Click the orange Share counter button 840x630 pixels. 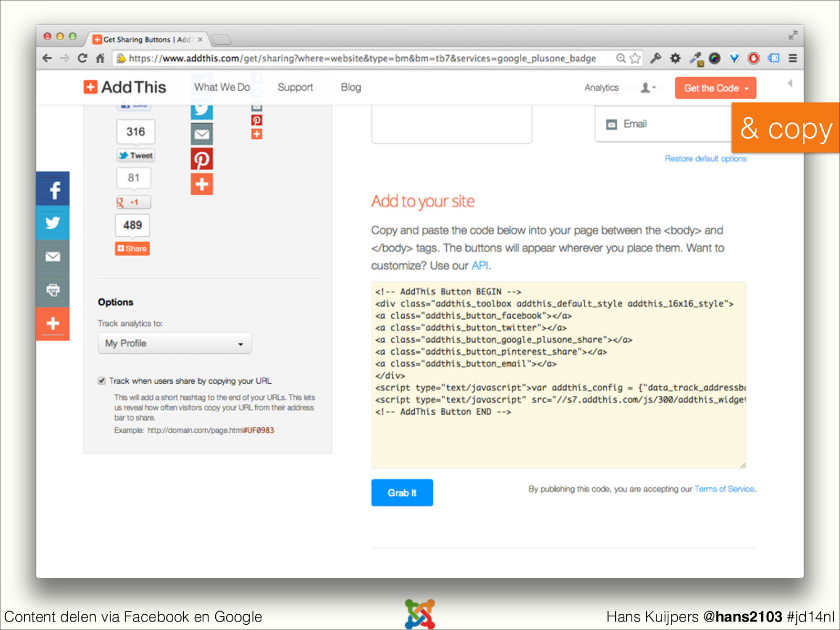[x=132, y=248]
